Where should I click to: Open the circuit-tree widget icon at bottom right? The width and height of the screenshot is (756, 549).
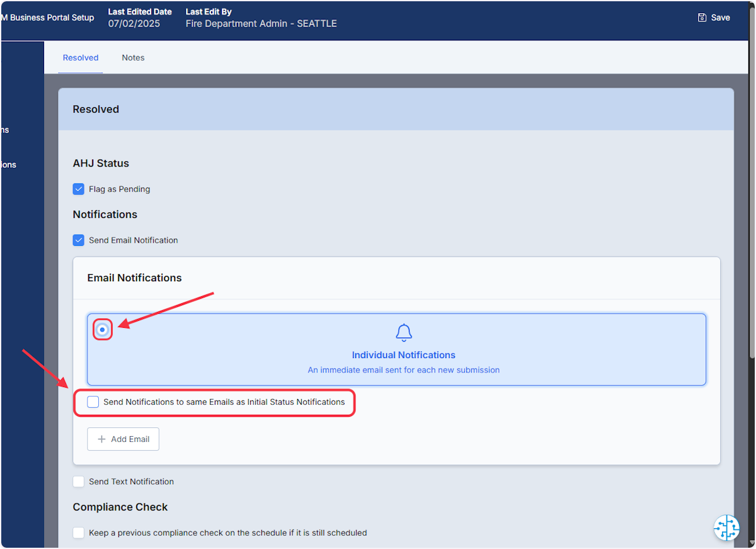(x=726, y=528)
